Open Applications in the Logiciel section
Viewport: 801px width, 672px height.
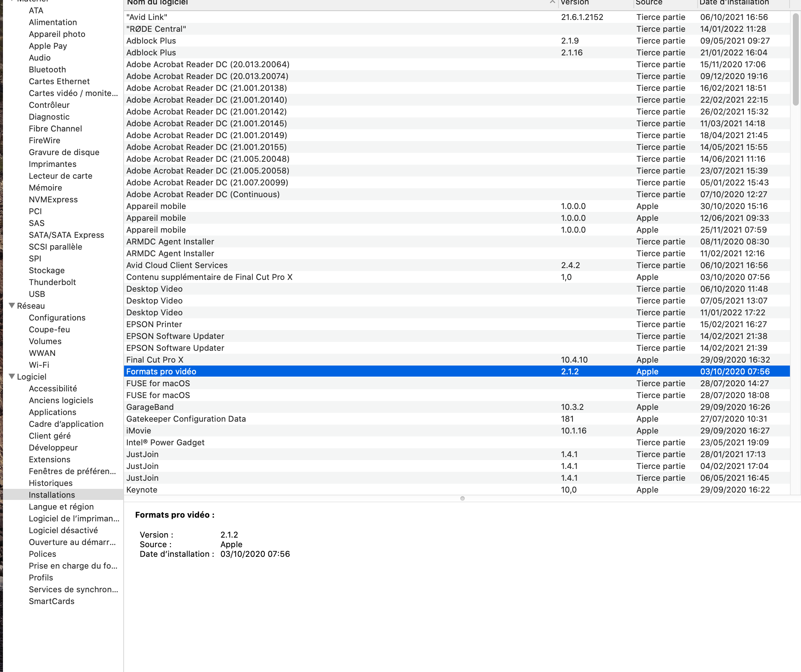click(52, 412)
